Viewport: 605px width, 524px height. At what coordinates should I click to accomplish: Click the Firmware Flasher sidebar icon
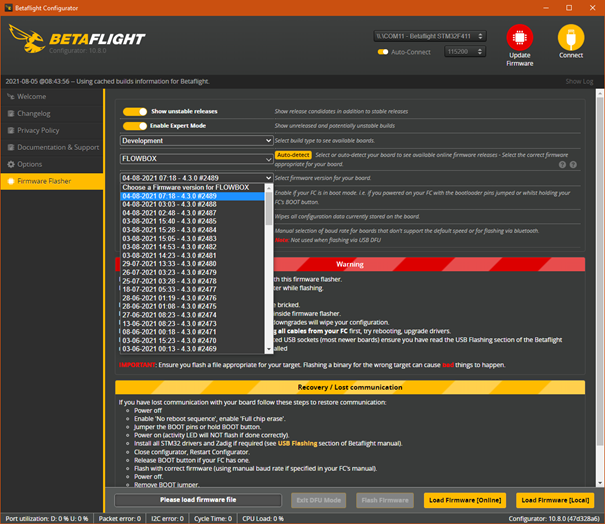[11, 181]
